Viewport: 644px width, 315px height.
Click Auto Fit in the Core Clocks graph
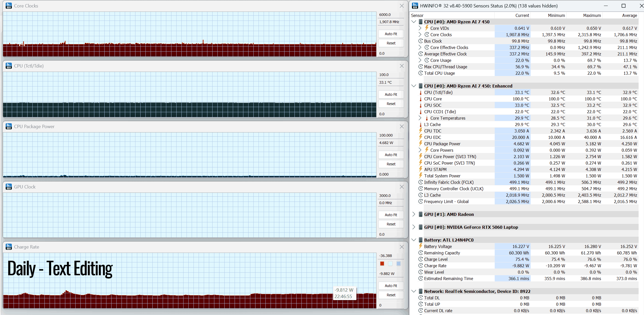pyautogui.click(x=391, y=34)
